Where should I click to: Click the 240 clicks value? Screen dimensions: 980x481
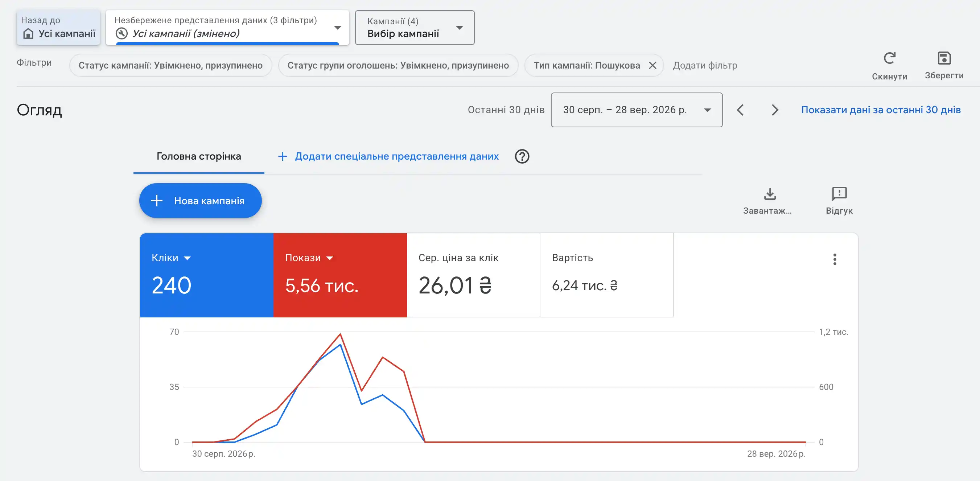point(171,285)
